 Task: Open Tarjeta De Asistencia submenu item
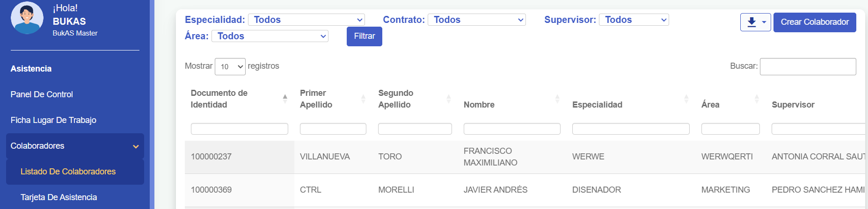point(58,197)
